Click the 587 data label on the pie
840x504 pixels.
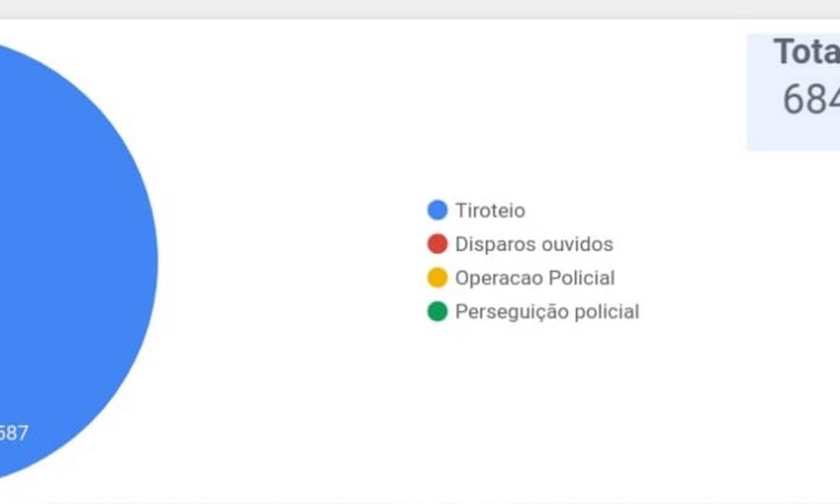12,433
